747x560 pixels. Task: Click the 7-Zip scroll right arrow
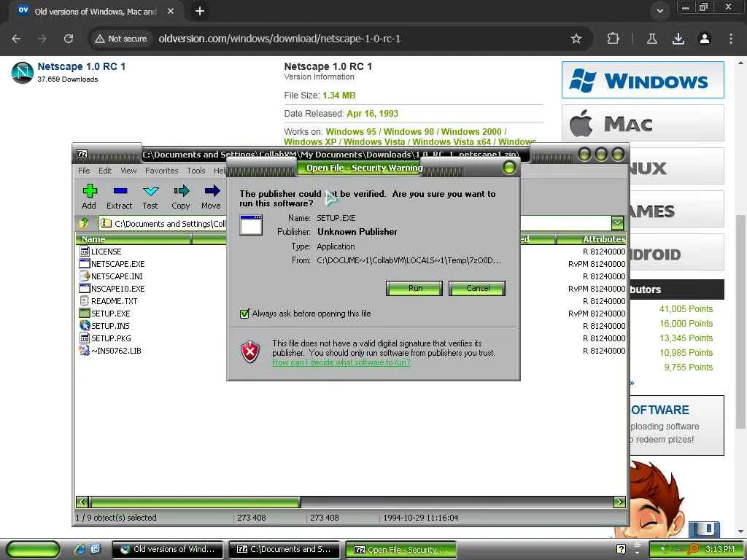[x=619, y=502]
